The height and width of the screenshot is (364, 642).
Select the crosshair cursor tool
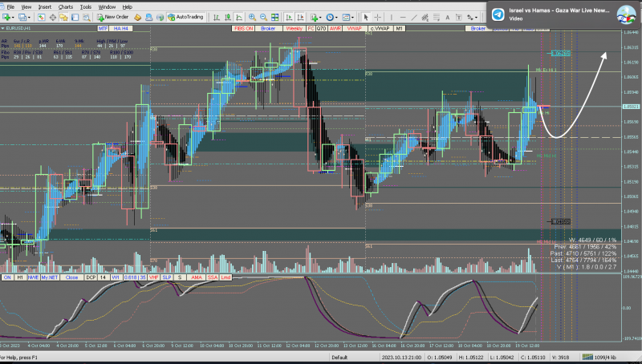click(379, 16)
